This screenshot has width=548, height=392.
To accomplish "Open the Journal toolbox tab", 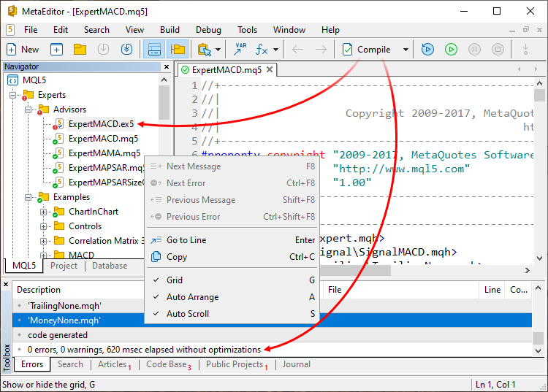I will [x=296, y=364].
